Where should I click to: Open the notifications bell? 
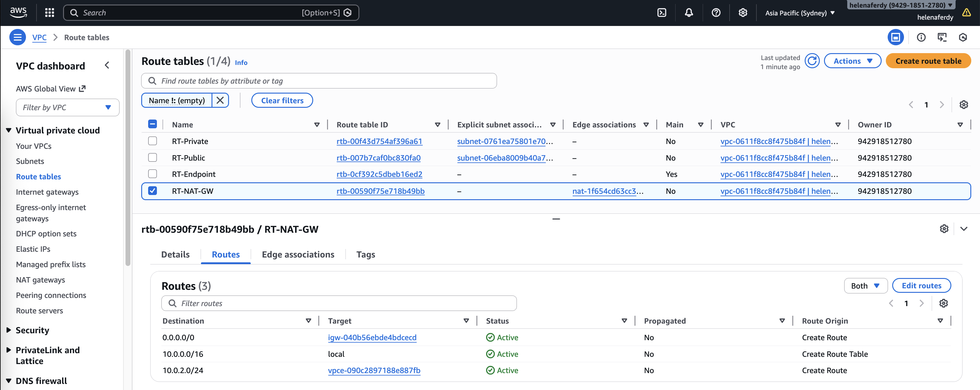[689, 13]
